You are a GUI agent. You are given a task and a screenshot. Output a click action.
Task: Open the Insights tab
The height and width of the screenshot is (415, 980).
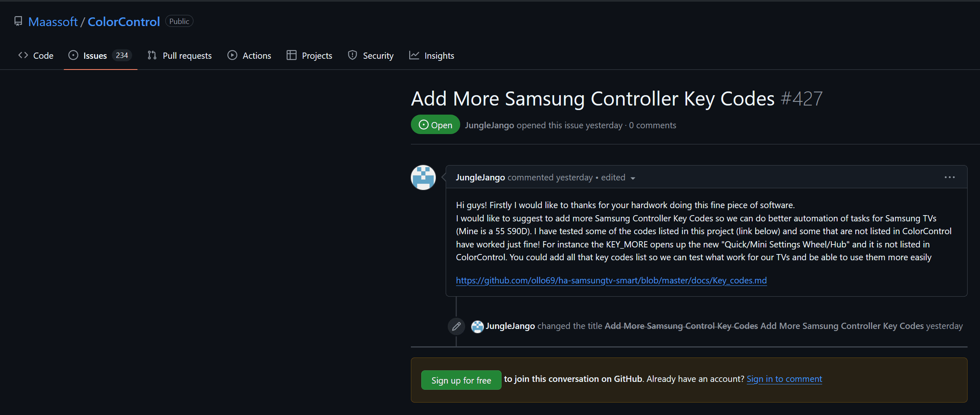pyautogui.click(x=432, y=55)
